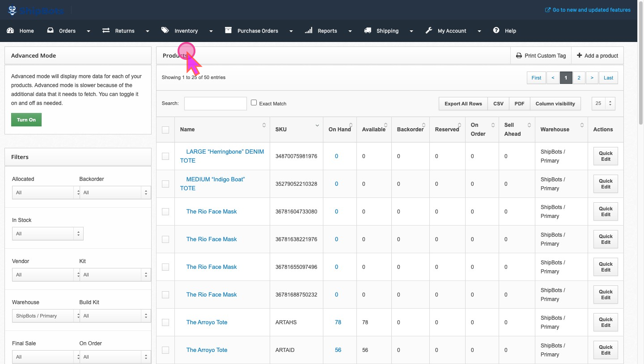Jump to Last page of results
Image resolution: width=644 pixels, height=364 pixels.
608,78
